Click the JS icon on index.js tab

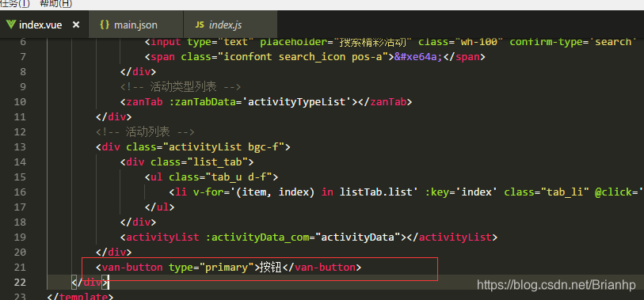tap(200, 25)
